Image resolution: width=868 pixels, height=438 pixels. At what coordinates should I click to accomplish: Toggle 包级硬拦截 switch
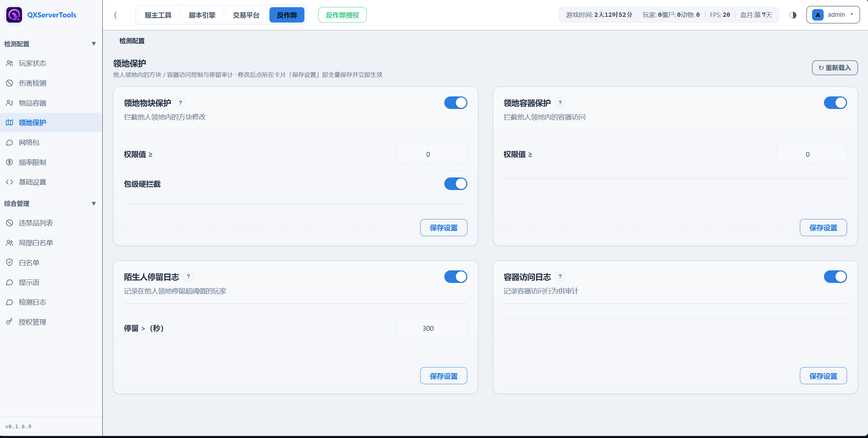[455, 184]
